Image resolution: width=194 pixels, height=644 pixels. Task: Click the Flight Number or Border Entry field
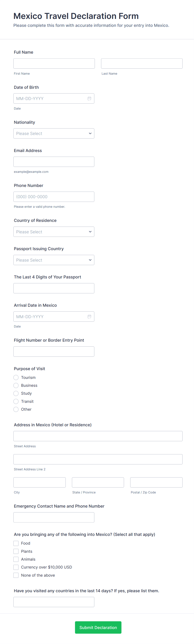54,351
